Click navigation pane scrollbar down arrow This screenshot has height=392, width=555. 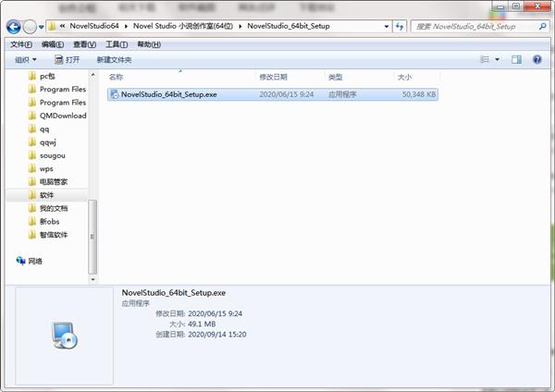pyautogui.click(x=92, y=279)
